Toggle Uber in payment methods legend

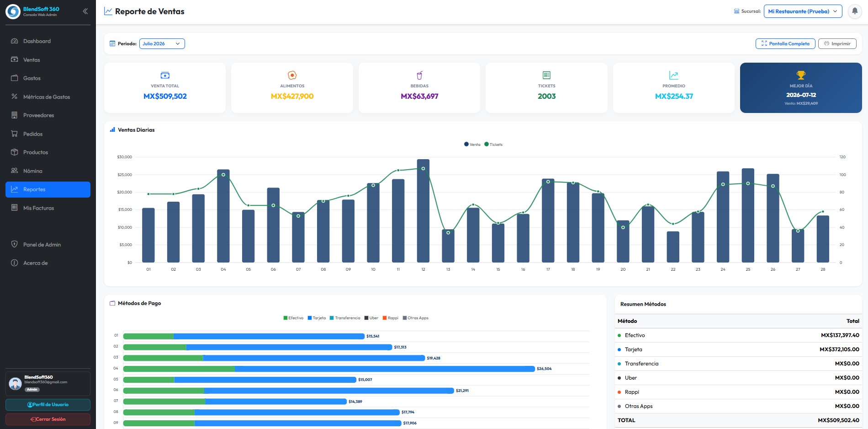[x=371, y=318]
